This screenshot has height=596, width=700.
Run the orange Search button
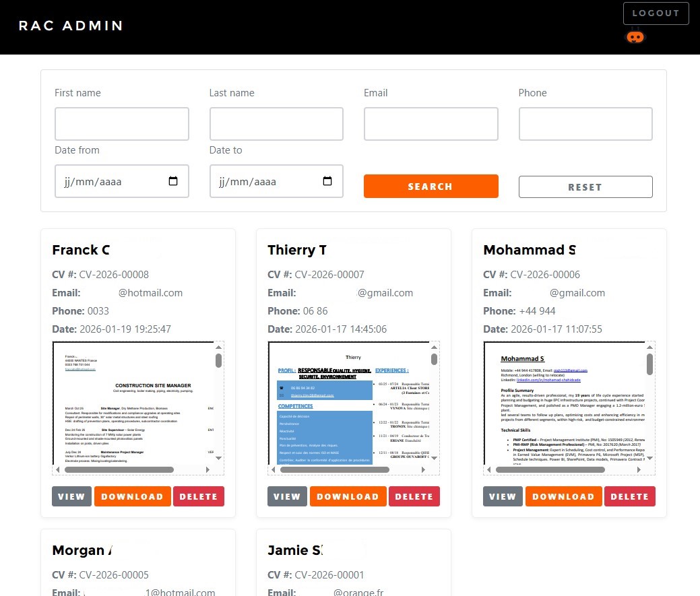[431, 187]
